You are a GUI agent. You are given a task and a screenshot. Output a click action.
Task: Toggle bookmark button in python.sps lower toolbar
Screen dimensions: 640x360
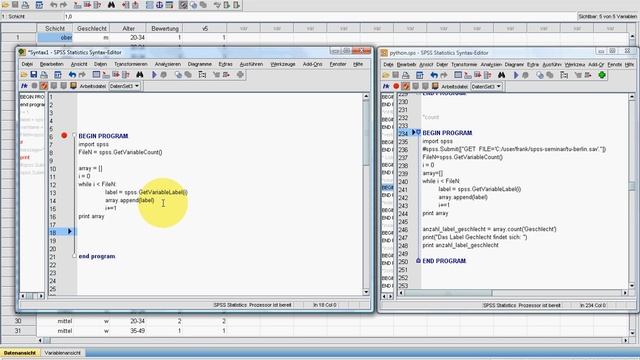pos(435,86)
